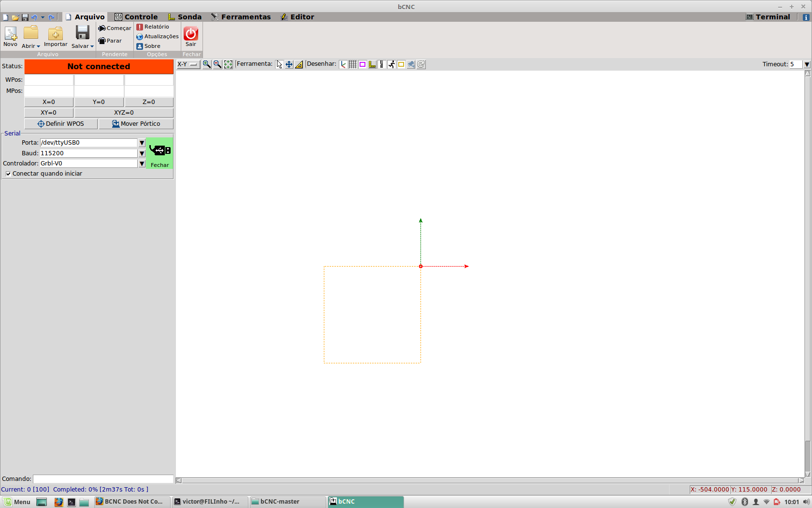Viewport: 812px width, 508px height.
Task: Click the Comando input field
Action: 103,479
